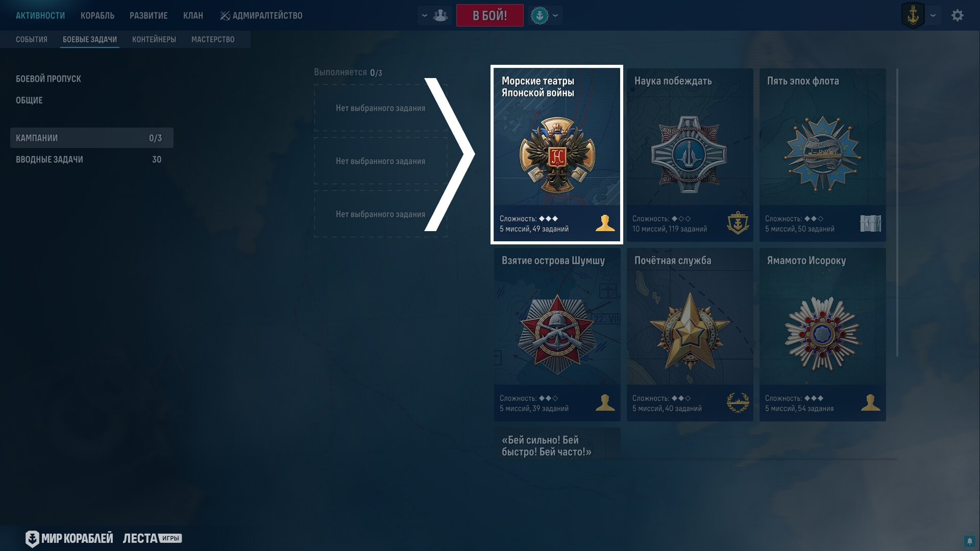Expand the profile dropdown arrow
The width and height of the screenshot is (980, 551).
(x=933, y=15)
